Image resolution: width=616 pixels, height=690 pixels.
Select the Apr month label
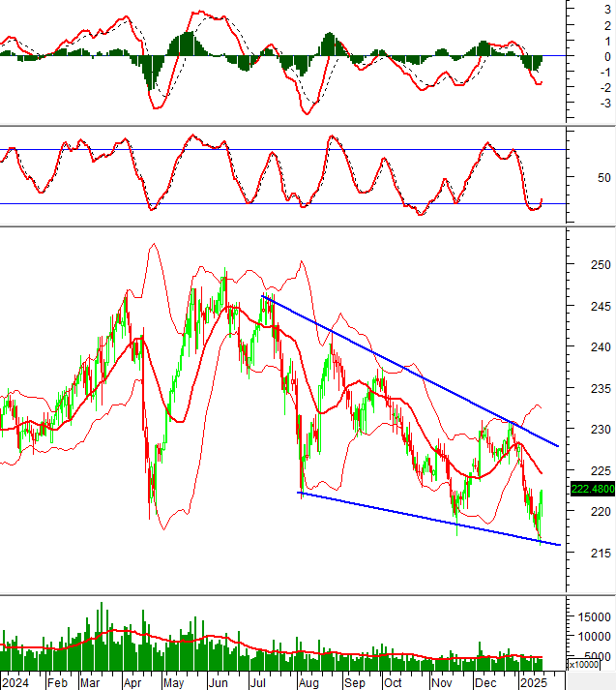[x=132, y=683]
